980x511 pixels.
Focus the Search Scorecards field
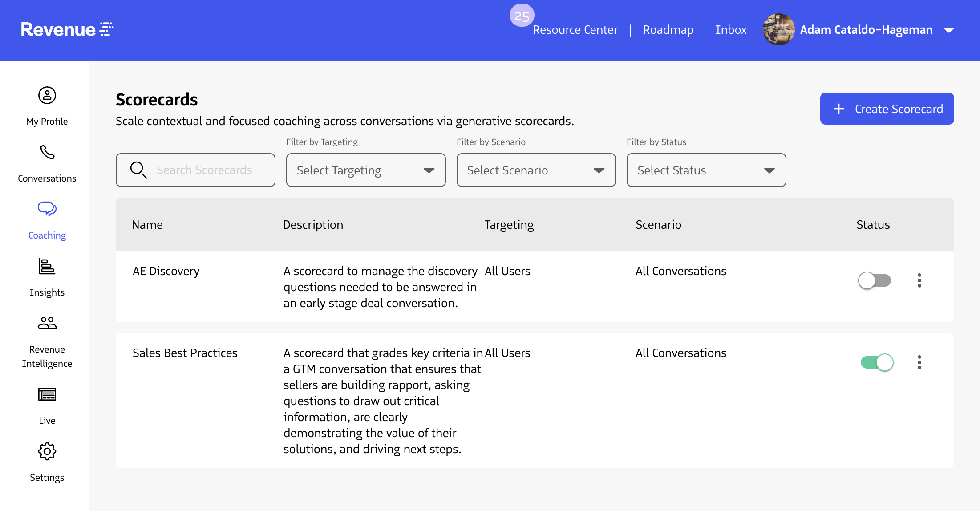coord(204,170)
